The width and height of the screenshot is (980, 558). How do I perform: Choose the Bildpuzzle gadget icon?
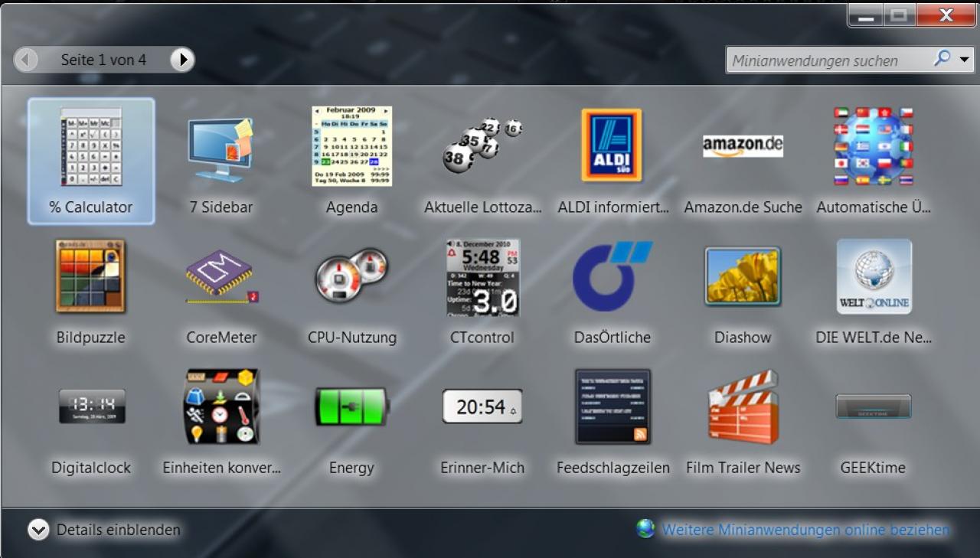click(x=90, y=276)
